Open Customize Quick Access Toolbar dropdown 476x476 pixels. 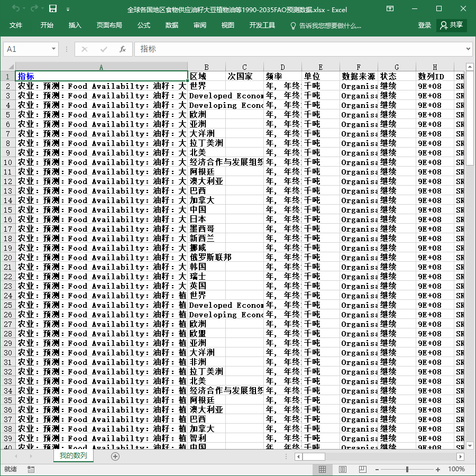tap(68, 10)
